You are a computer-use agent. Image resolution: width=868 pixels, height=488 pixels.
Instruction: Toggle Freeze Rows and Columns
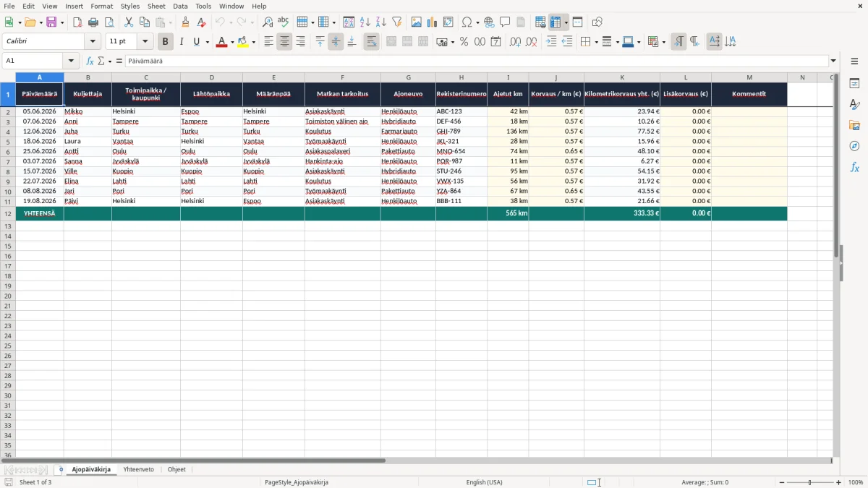coord(556,22)
